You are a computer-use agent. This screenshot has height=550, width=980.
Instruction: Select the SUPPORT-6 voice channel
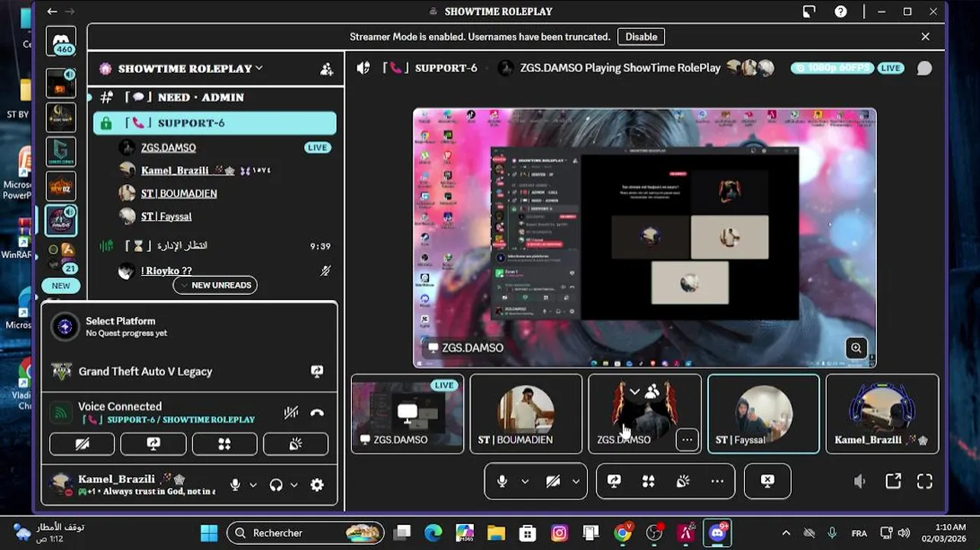click(x=214, y=123)
